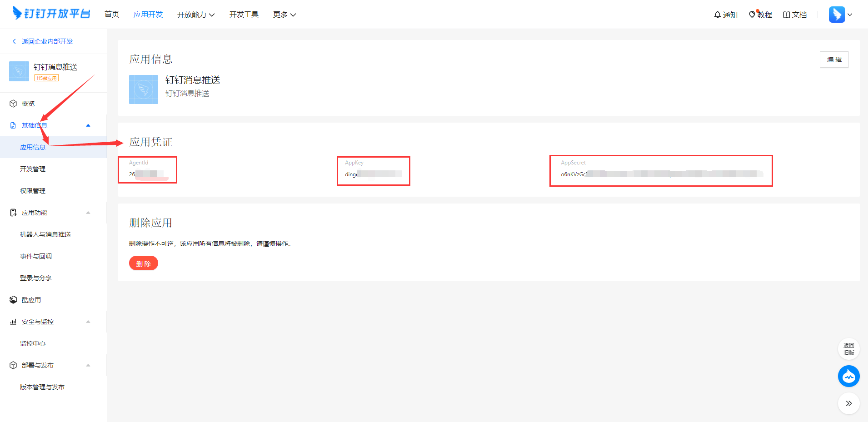868x422 pixels.
Task: Click the AgentId value field
Action: coord(147,174)
